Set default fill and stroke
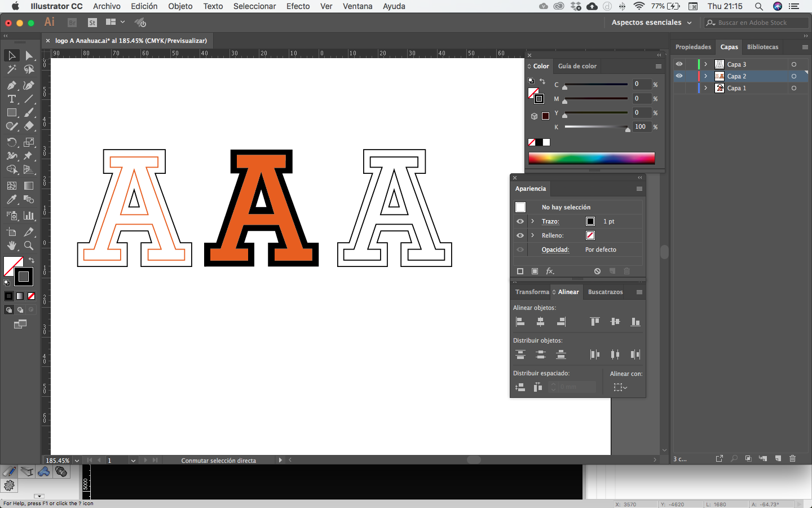Screen dimensions: 812x508 coord(7,282)
